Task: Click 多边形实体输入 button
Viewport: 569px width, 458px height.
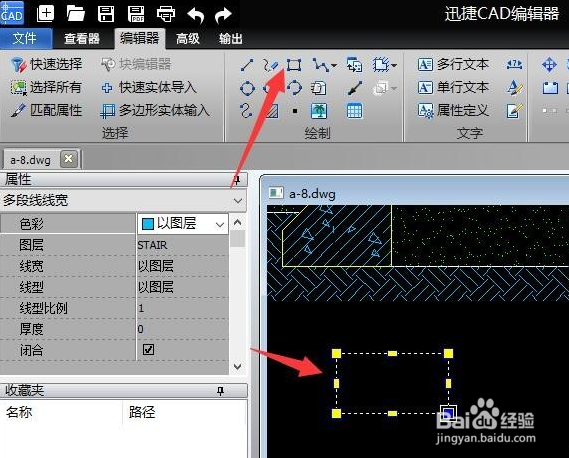Action: tap(155, 111)
